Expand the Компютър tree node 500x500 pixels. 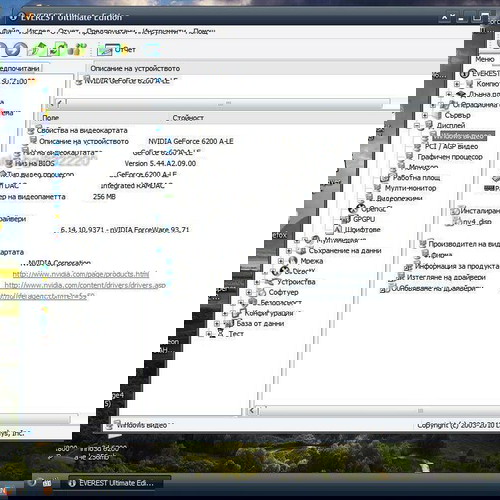457,84
